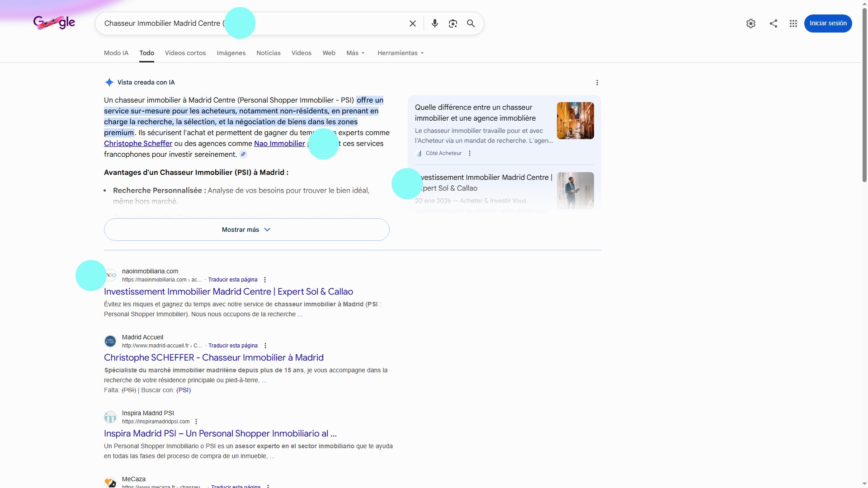
Task: Switch to the Noticias tab
Action: click(x=268, y=53)
